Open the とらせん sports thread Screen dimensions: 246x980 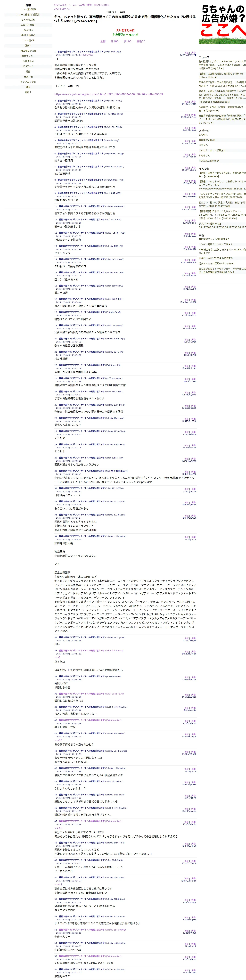pyautogui.click(x=203, y=135)
